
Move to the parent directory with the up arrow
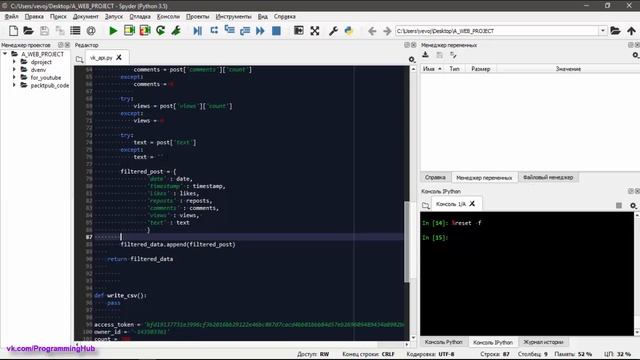pyautogui.click(x=631, y=31)
